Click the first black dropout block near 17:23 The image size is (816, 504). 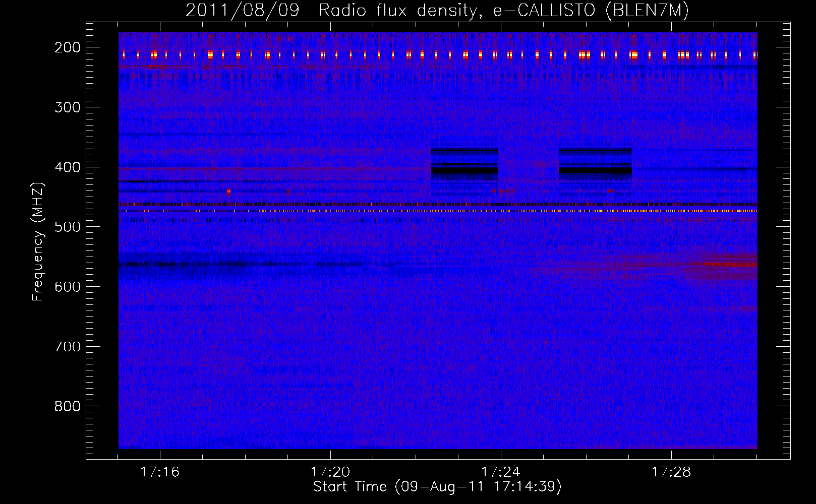(x=464, y=164)
